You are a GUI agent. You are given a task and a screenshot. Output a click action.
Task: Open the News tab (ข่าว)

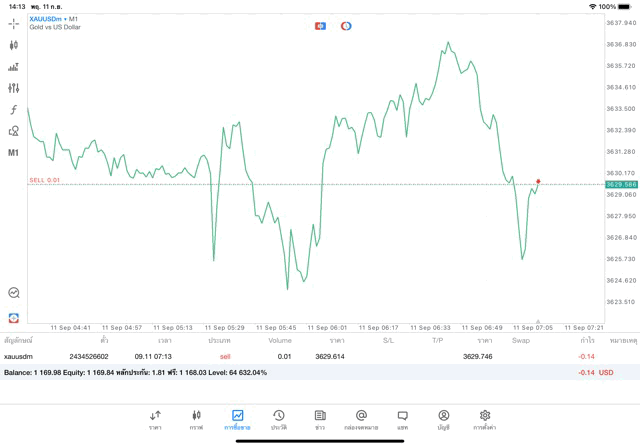point(320,419)
